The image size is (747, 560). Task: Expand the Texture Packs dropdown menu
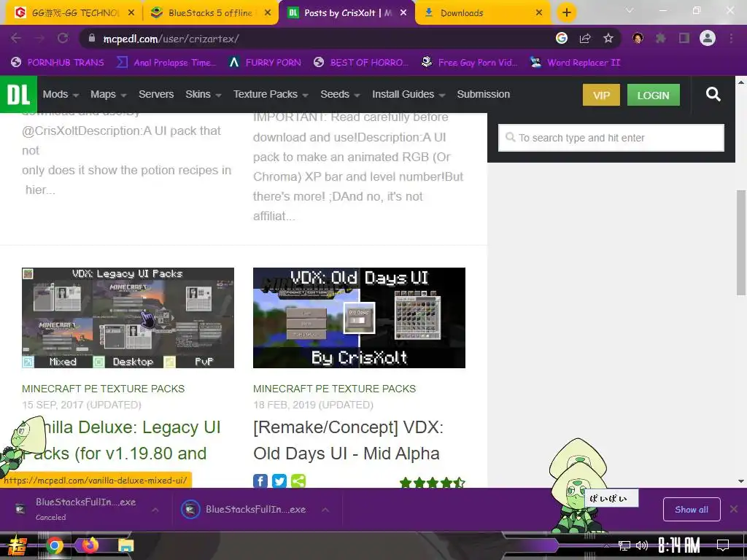click(271, 94)
